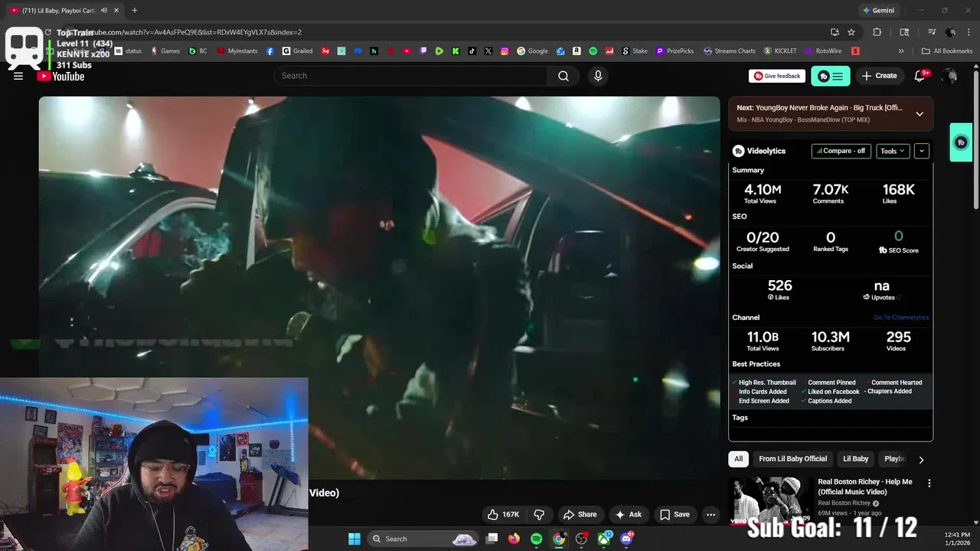Open more actions ellipsis under video
This screenshot has width=980, height=551.
pos(710,514)
